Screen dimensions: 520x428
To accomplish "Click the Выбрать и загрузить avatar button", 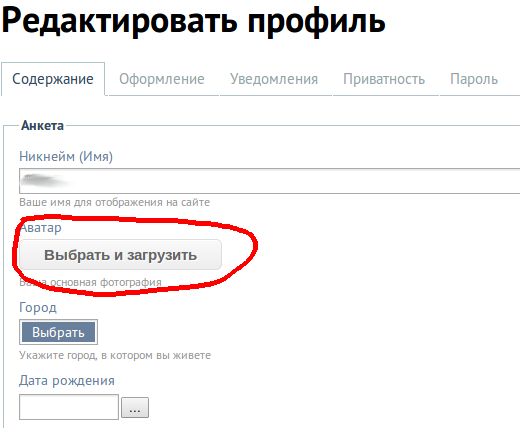I will 120,255.
